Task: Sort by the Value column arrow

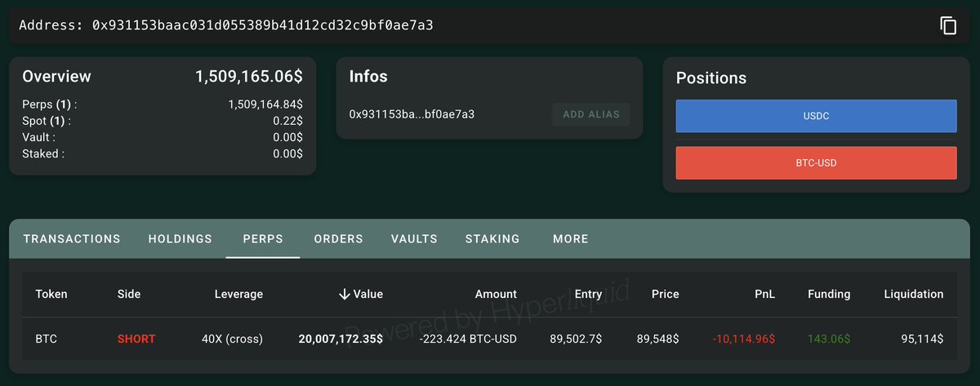Action: 345,294
